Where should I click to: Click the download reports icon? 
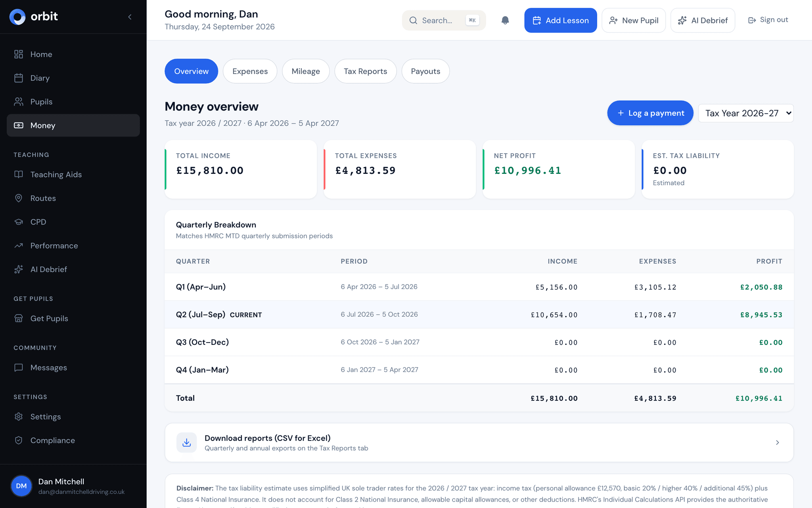(x=187, y=443)
